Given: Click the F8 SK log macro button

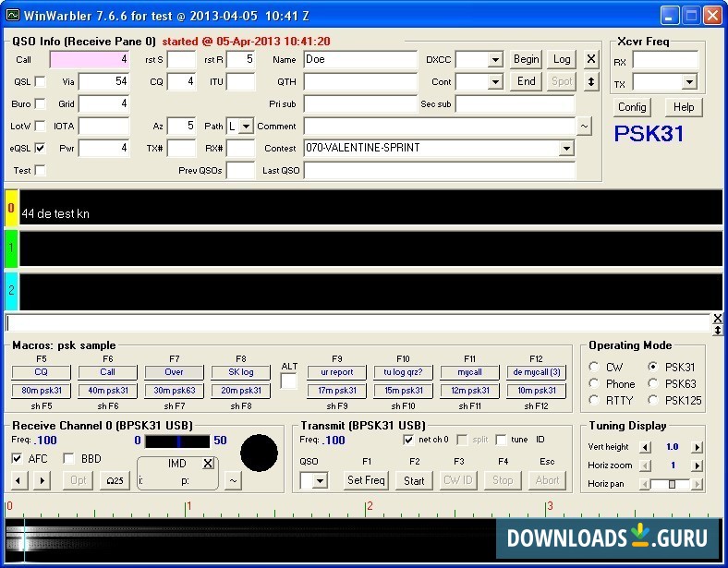Looking at the screenshot, I should (x=240, y=372).
